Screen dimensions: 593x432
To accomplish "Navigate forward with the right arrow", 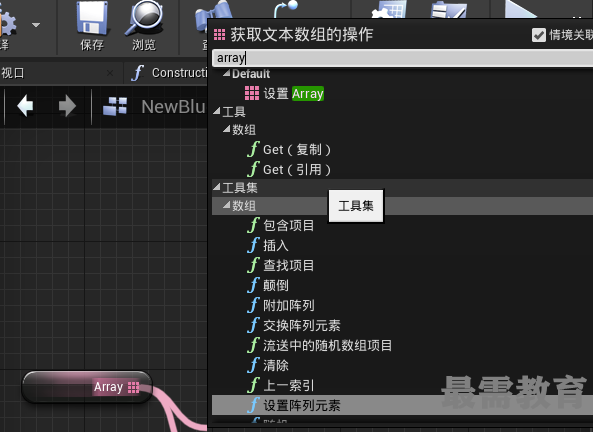I will 67,106.
